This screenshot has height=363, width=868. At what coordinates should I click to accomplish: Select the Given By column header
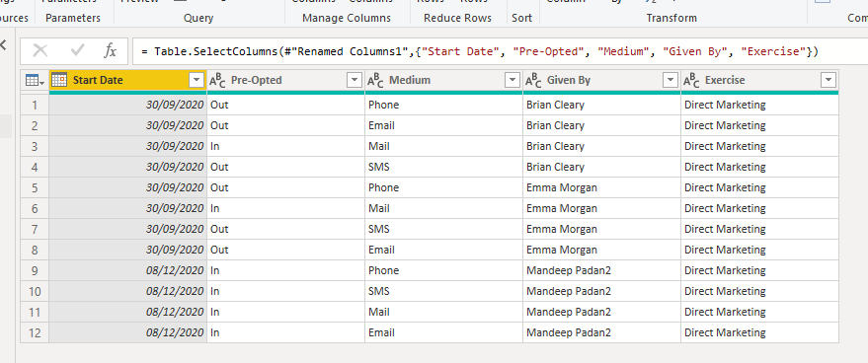(601, 80)
